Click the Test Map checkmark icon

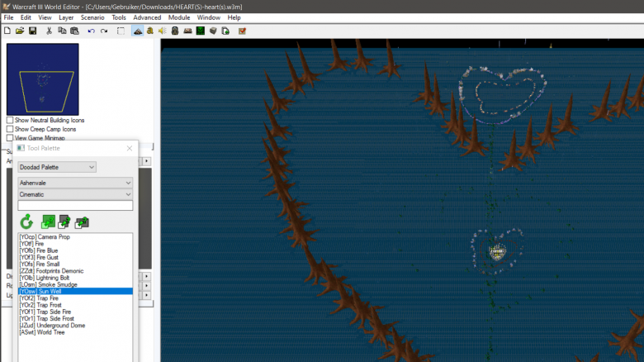[x=242, y=31]
